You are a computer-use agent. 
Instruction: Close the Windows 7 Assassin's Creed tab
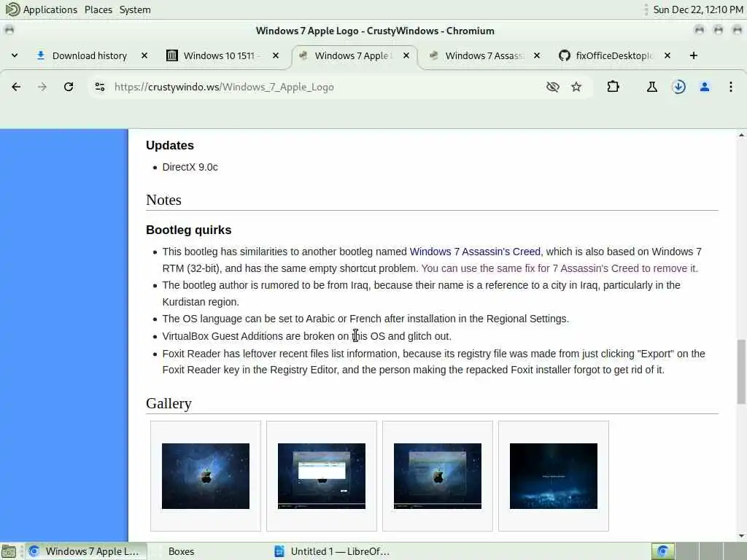click(x=537, y=55)
